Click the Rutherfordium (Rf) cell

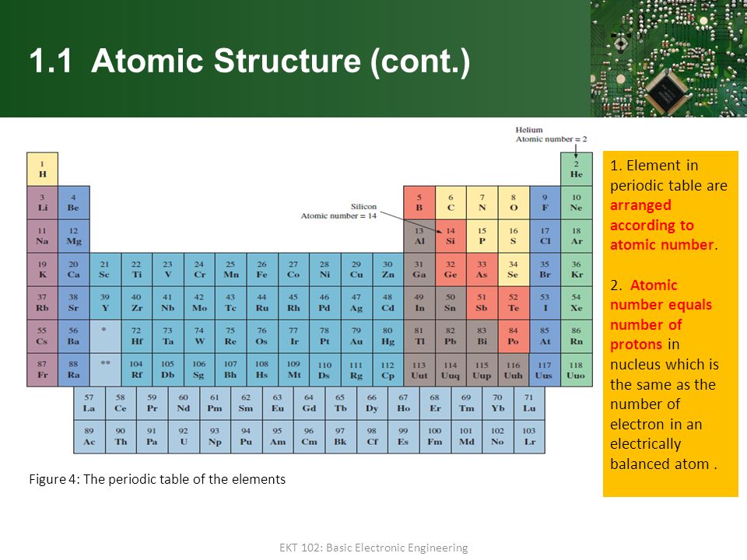coord(136,369)
